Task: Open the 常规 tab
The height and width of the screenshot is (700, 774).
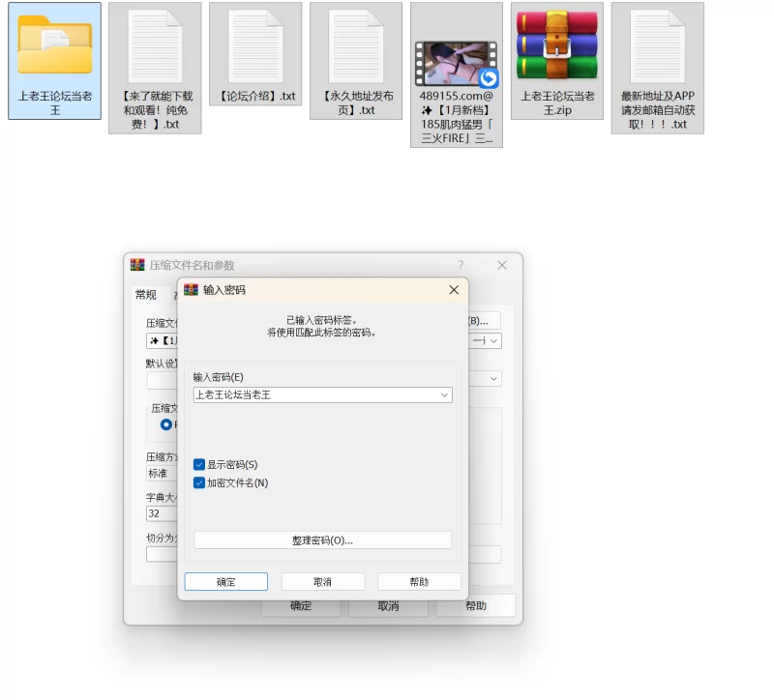Action: pos(146,295)
